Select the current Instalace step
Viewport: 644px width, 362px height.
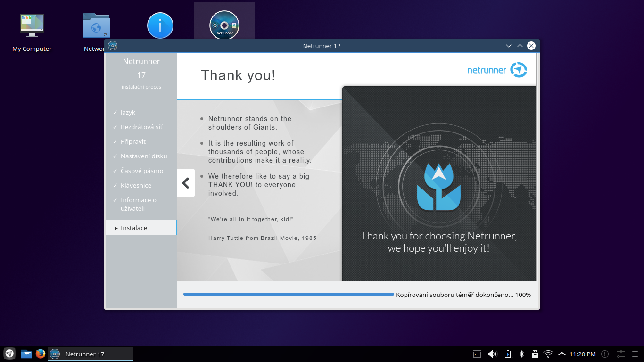pyautogui.click(x=141, y=228)
